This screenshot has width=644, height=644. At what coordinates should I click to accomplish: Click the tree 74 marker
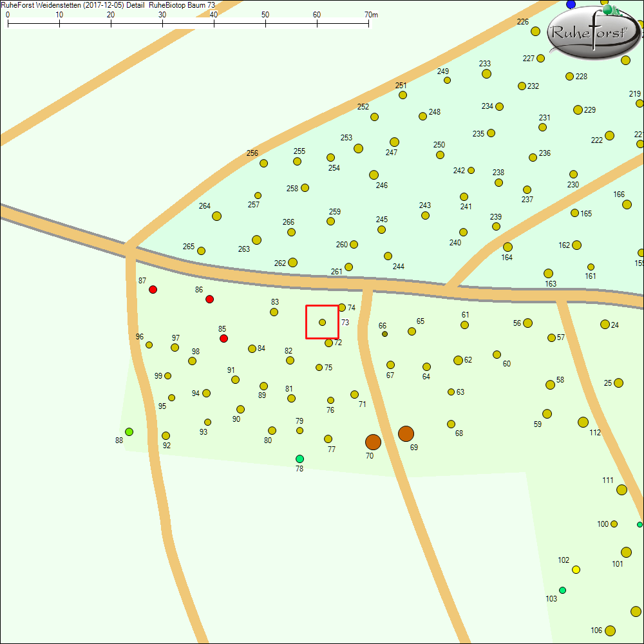click(342, 308)
